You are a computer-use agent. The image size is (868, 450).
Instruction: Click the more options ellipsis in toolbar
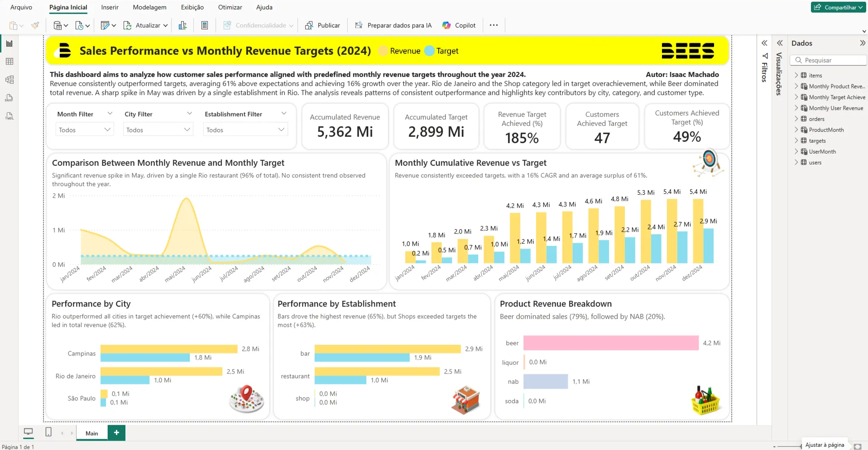494,25
